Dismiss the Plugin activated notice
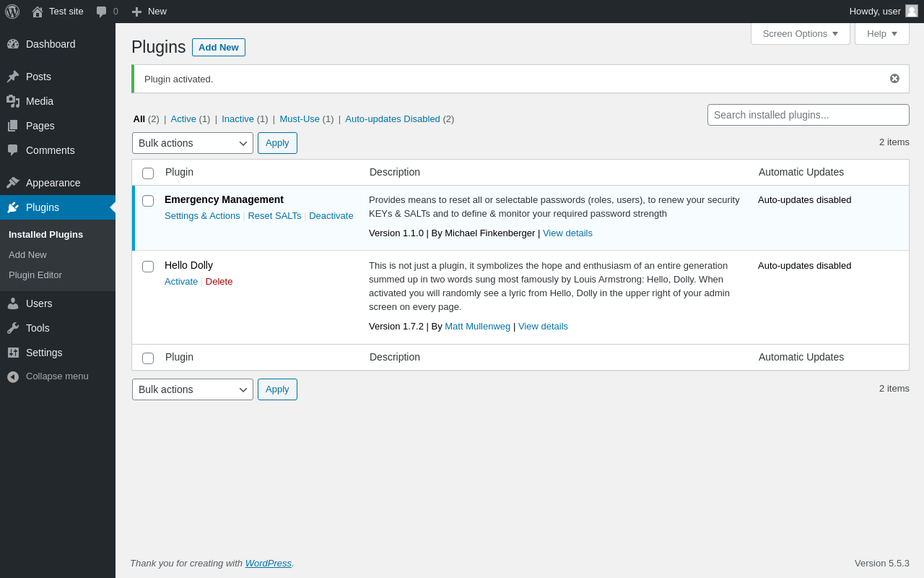The image size is (924, 578). click(x=894, y=79)
